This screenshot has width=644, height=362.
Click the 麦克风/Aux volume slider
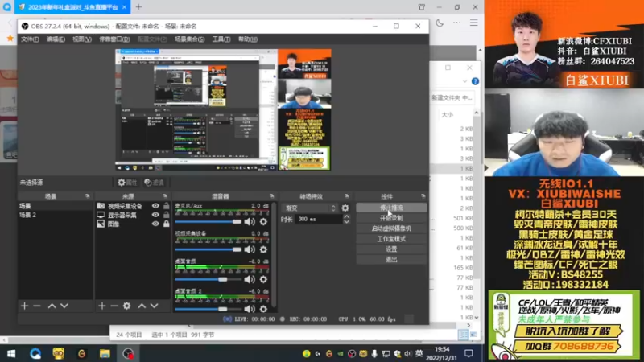(x=208, y=222)
